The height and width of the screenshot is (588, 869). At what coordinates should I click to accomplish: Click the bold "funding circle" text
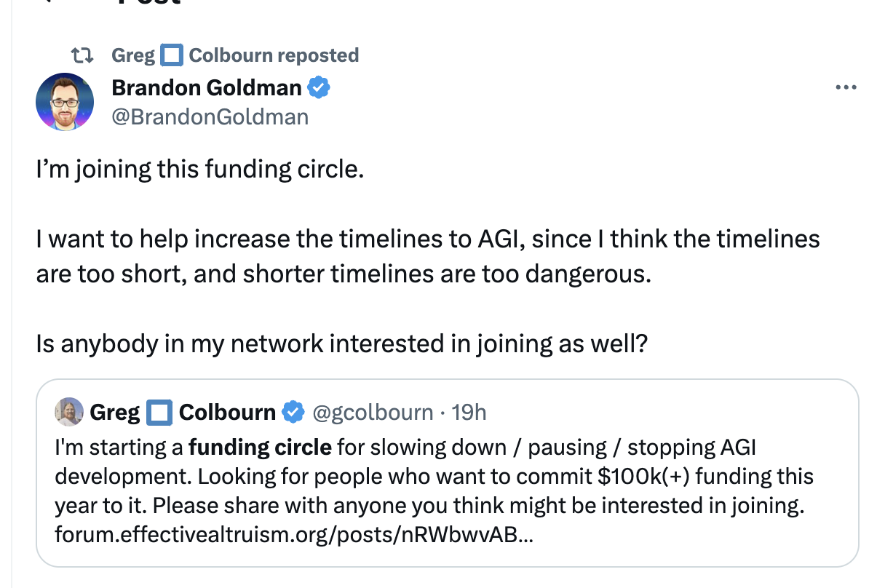[x=260, y=447]
